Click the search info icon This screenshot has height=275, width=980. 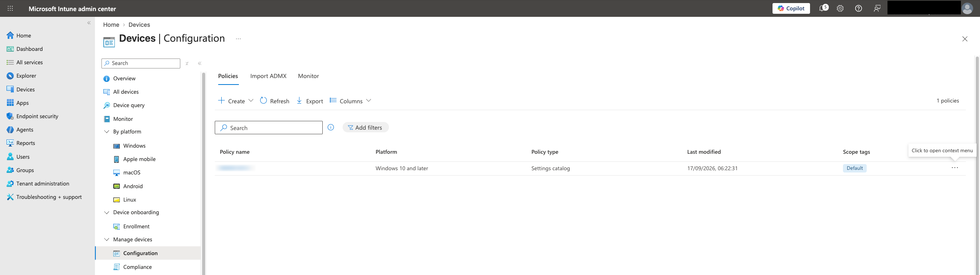331,127
